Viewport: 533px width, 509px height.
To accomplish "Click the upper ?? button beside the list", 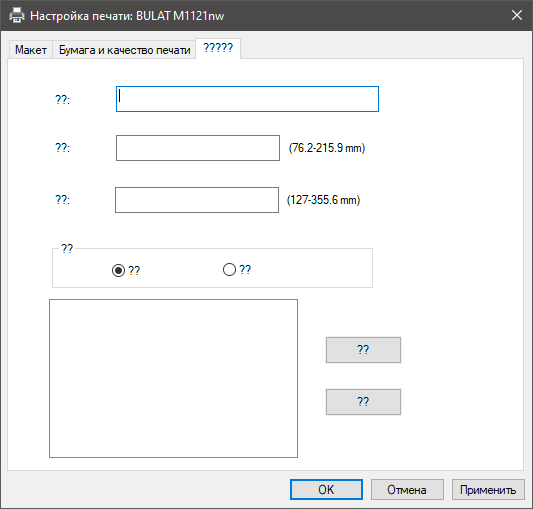I will pyautogui.click(x=363, y=350).
